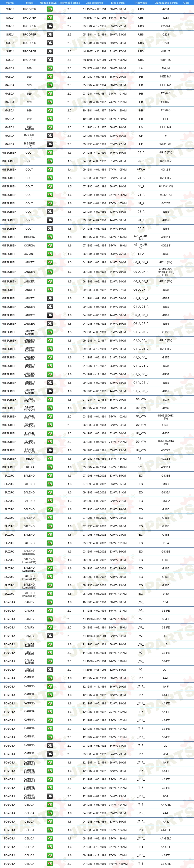
Task: Click production years 02.1996 -> 06.1999
Action: click(94, 136)
